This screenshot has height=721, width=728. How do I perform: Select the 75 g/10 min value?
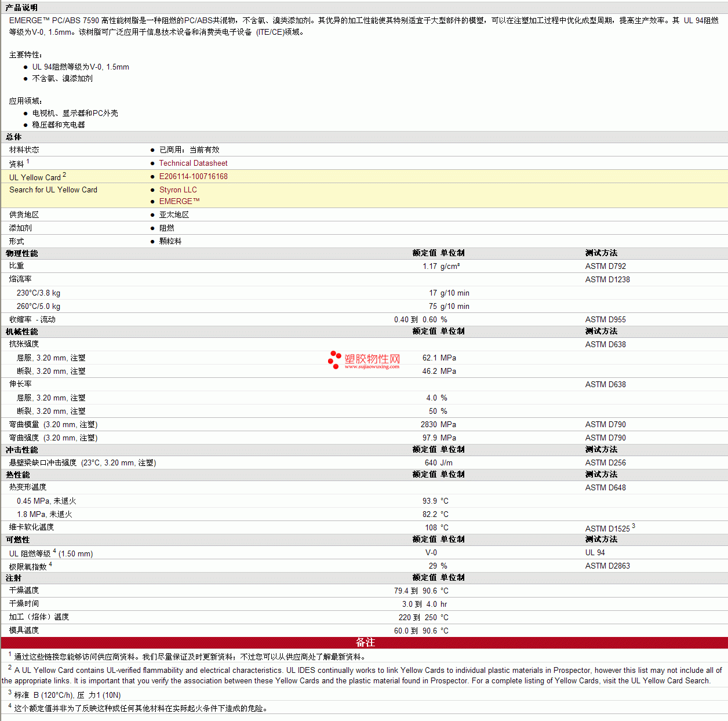pyautogui.click(x=449, y=307)
